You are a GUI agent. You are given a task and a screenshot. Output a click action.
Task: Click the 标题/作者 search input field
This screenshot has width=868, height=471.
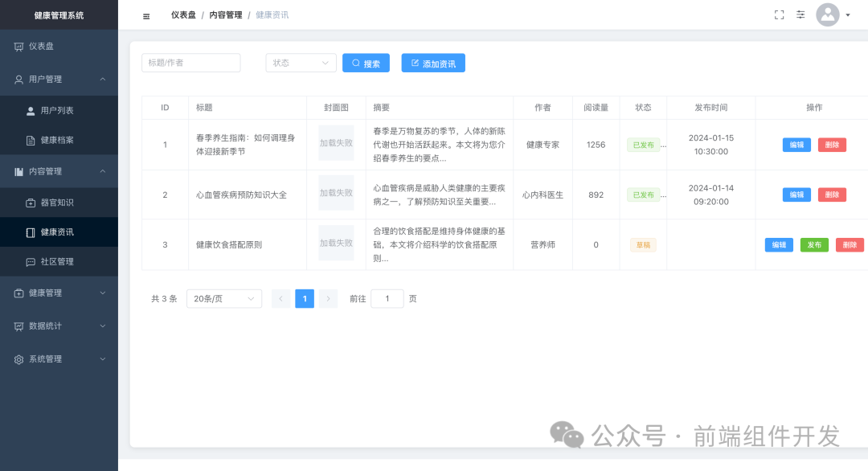coord(190,63)
